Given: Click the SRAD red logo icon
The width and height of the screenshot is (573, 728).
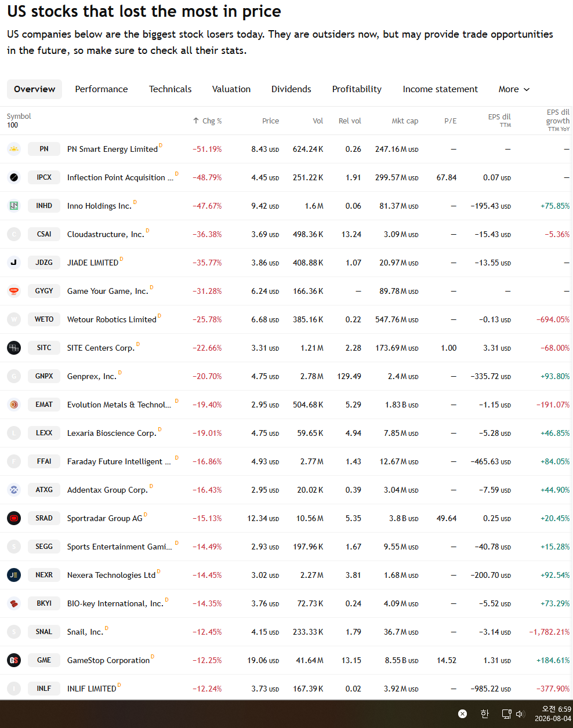Looking at the screenshot, I should (x=14, y=518).
